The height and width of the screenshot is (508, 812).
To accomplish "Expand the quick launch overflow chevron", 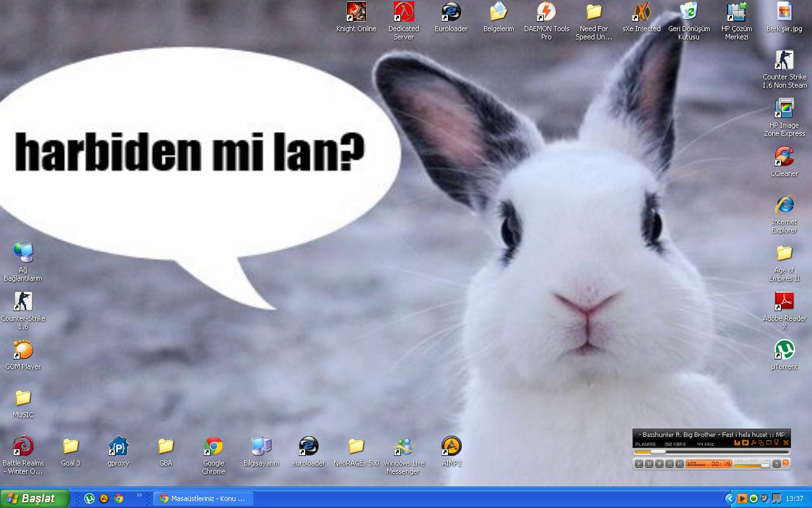I will (139, 495).
